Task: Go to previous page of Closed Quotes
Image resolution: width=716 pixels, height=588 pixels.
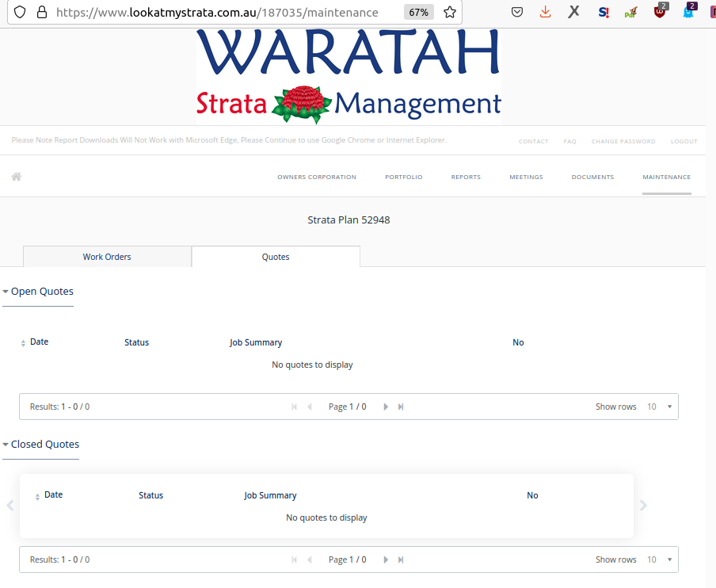Action: point(310,559)
